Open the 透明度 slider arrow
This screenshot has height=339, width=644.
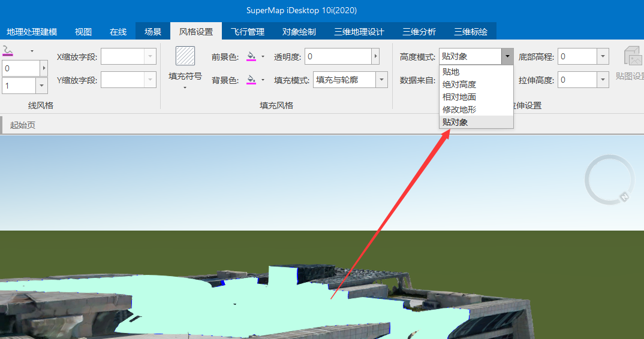(x=375, y=57)
